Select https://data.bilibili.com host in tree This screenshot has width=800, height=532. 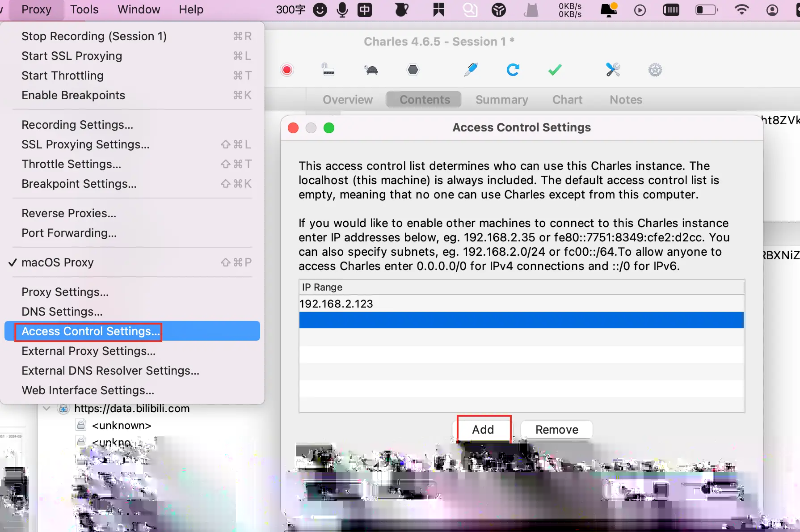132,408
